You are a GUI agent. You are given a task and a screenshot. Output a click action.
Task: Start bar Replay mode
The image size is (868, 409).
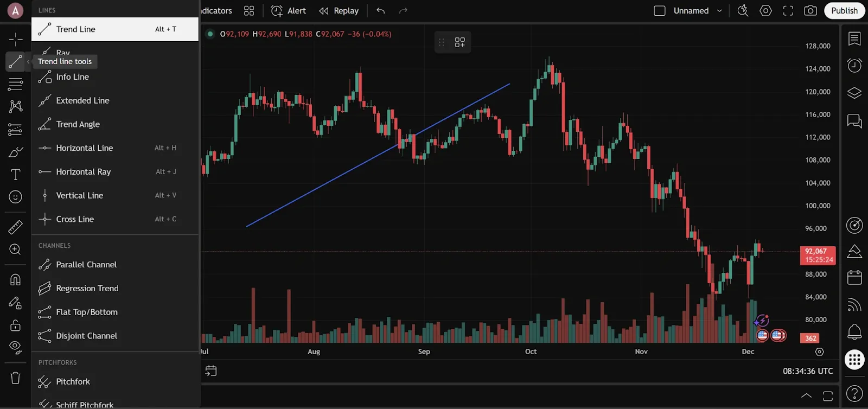click(339, 11)
